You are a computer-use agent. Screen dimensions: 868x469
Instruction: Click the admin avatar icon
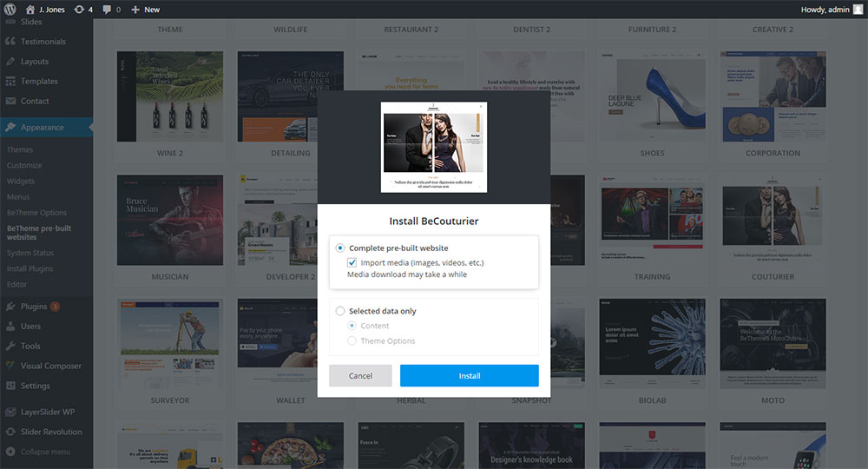point(858,9)
